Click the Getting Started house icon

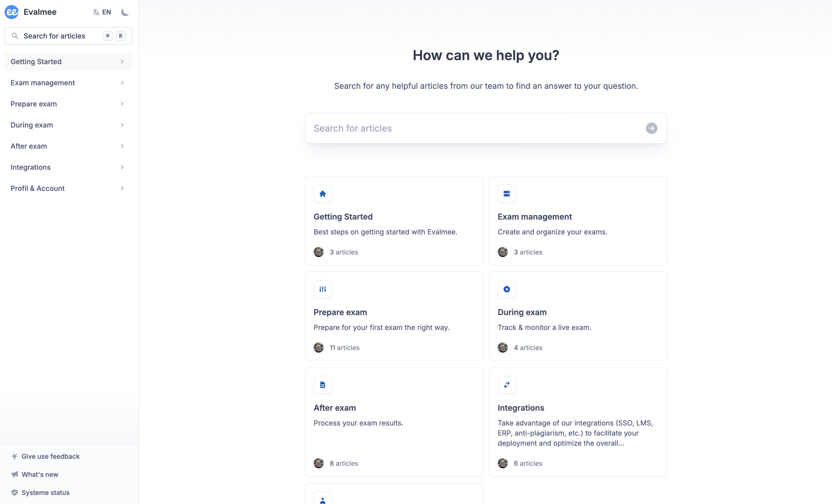click(x=322, y=194)
